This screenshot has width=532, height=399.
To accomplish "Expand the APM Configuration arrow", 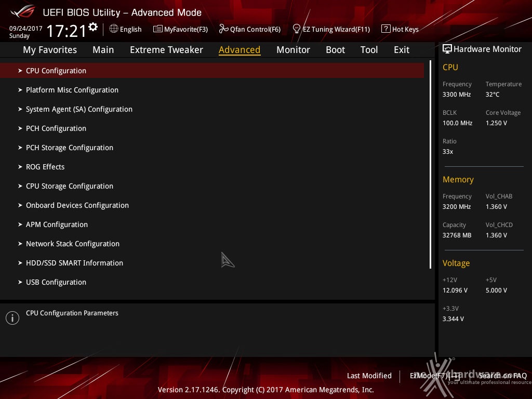I will [20, 224].
